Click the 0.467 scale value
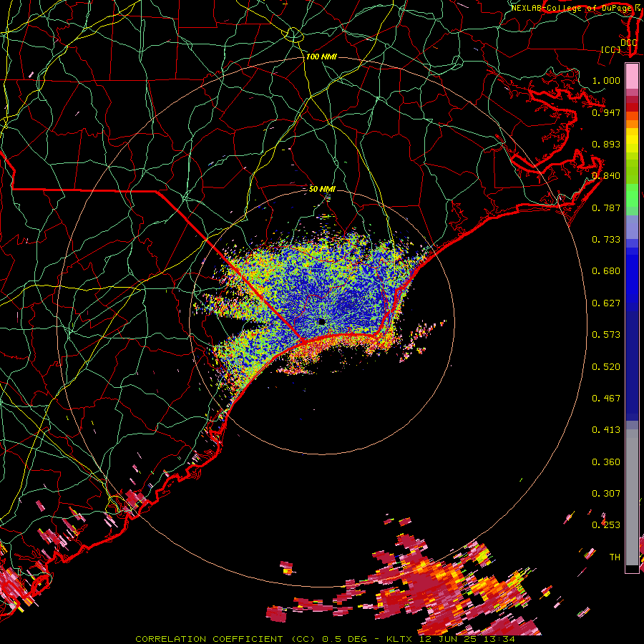The image size is (644, 644). 606,399
